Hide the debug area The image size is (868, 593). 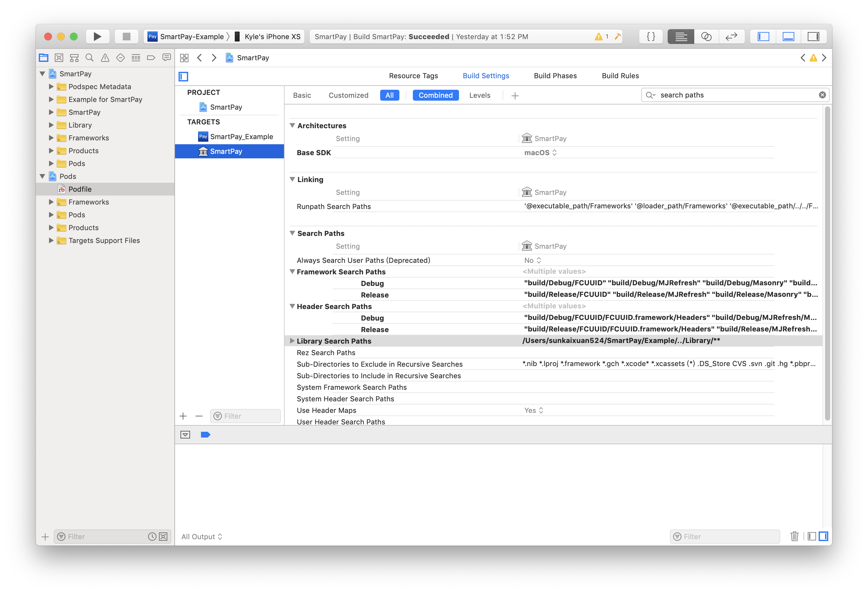[185, 435]
